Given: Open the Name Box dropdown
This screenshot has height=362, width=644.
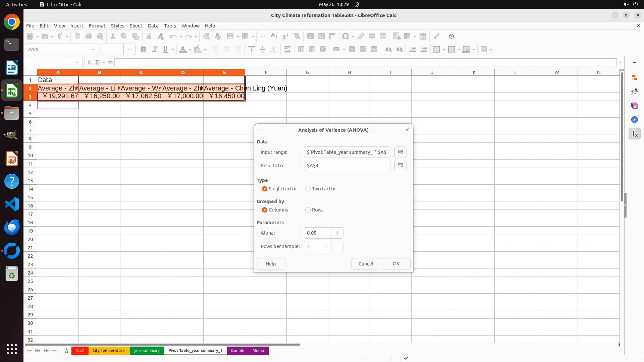Looking at the screenshot, I should (77, 62).
